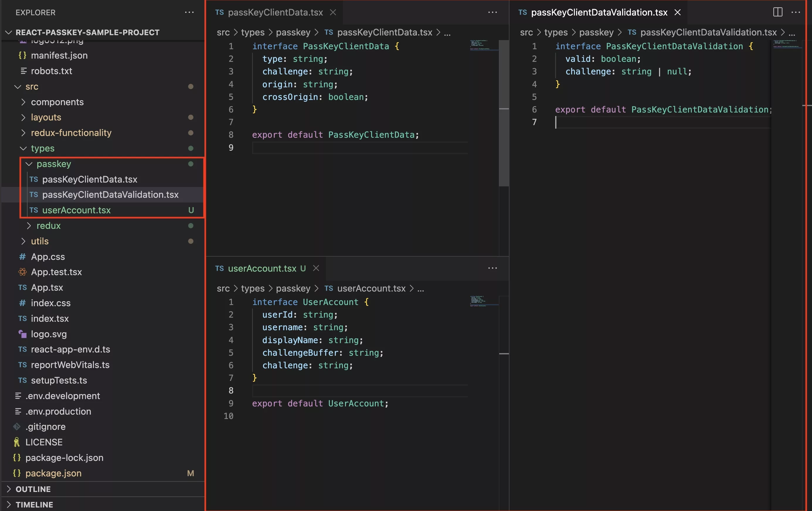Viewport: 812px width, 511px height.
Task: Click userAccount.tsx breadcrumb file name
Action: [x=371, y=289]
